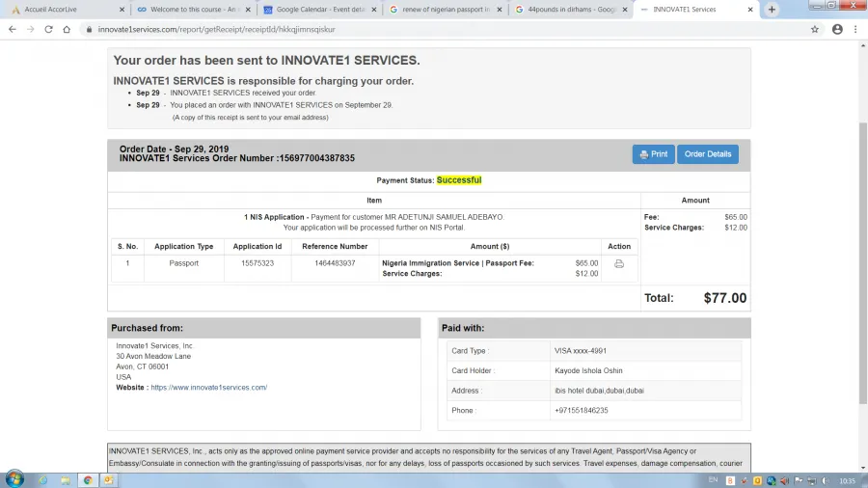
Task: Open the Chrome profile avatar icon
Action: (x=836, y=29)
